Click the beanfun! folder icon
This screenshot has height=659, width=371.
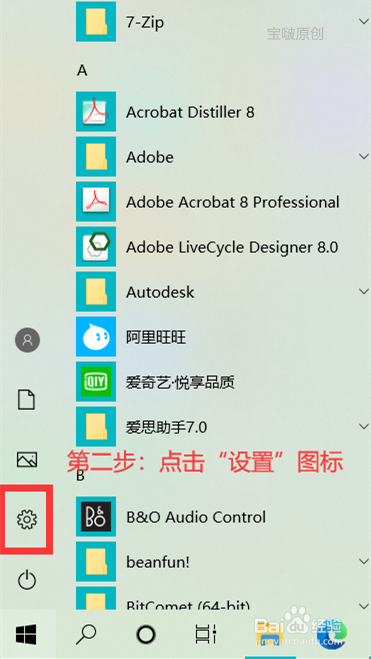pyautogui.click(x=96, y=561)
